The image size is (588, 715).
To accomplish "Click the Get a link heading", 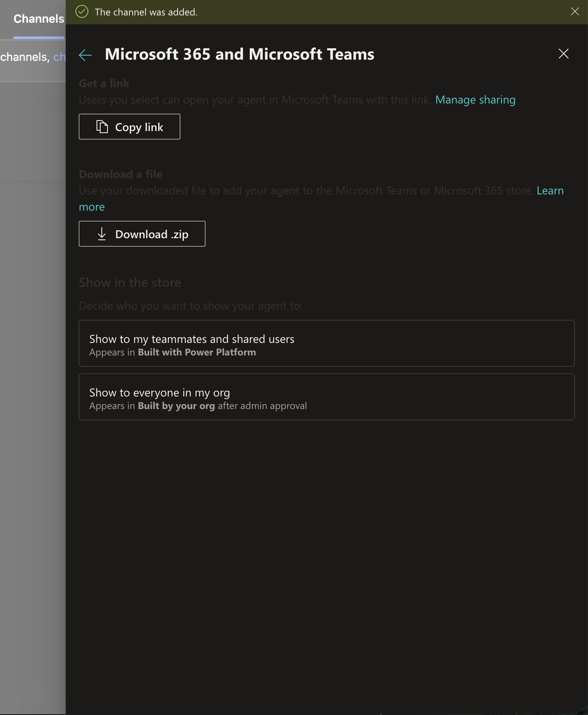I will point(104,83).
